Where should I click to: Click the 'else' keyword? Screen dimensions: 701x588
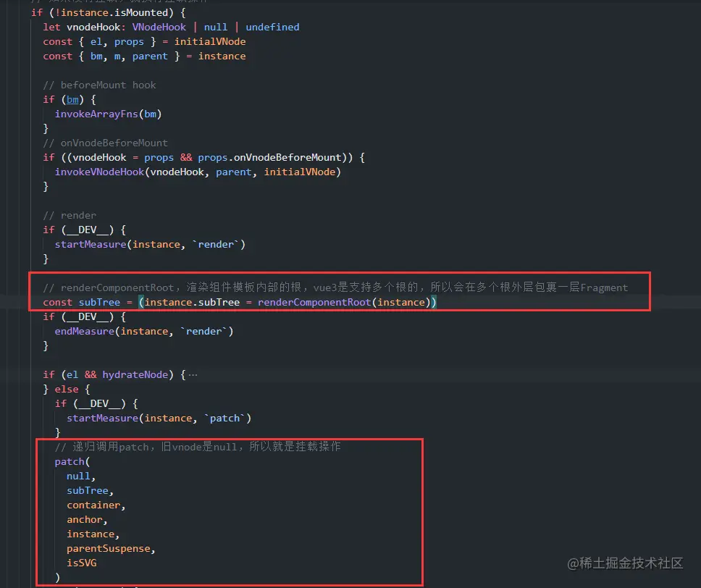click(67, 390)
